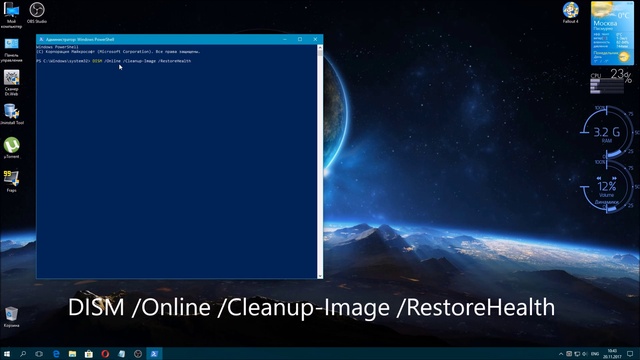Open the volume tray icon
This screenshot has width=640, height=360.
point(584,354)
